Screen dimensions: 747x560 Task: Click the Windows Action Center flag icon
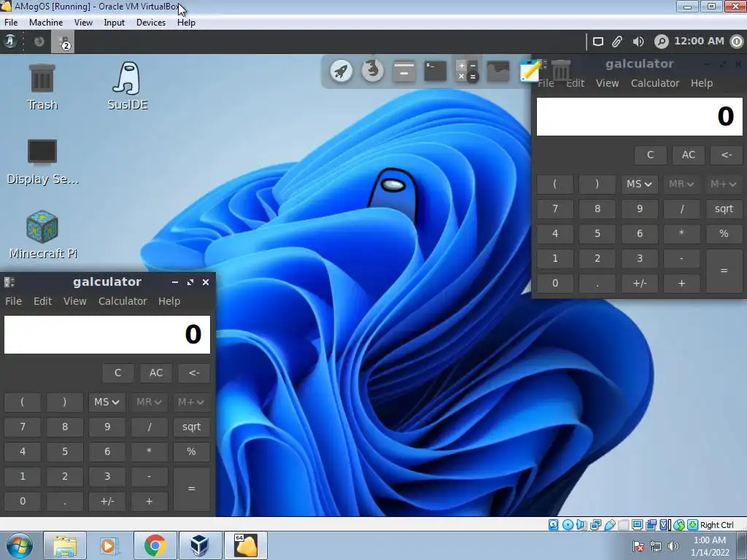(x=638, y=546)
